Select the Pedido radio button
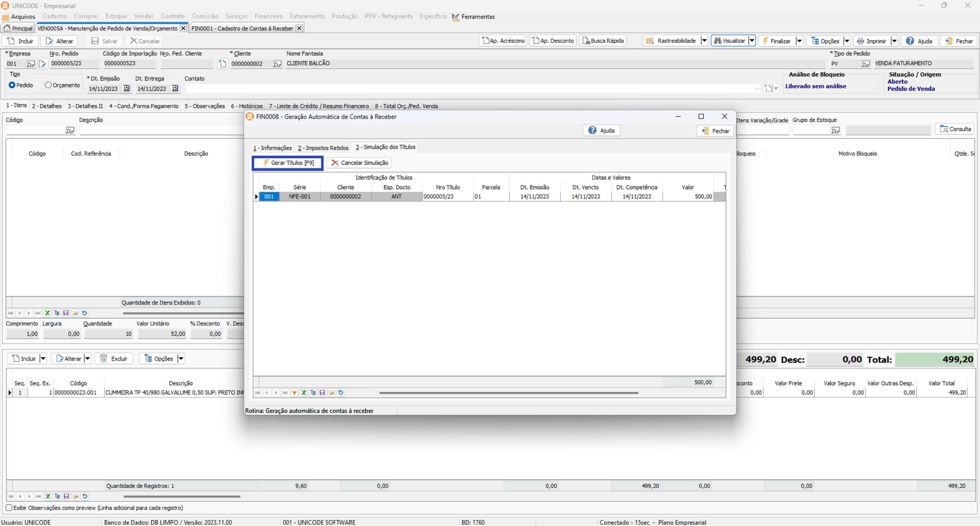This screenshot has width=980, height=526. click(12, 85)
